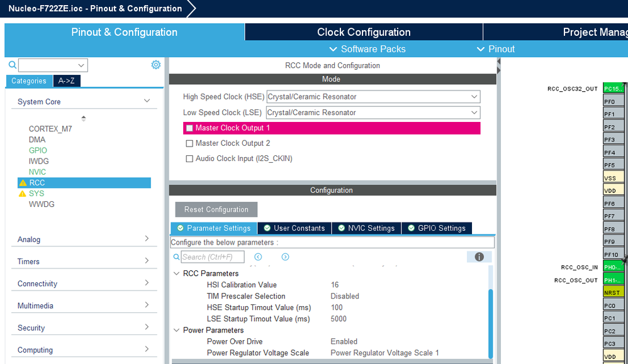This screenshot has width=628, height=364.
Task: Click the Power Over Drive Enabled value
Action: (344, 341)
